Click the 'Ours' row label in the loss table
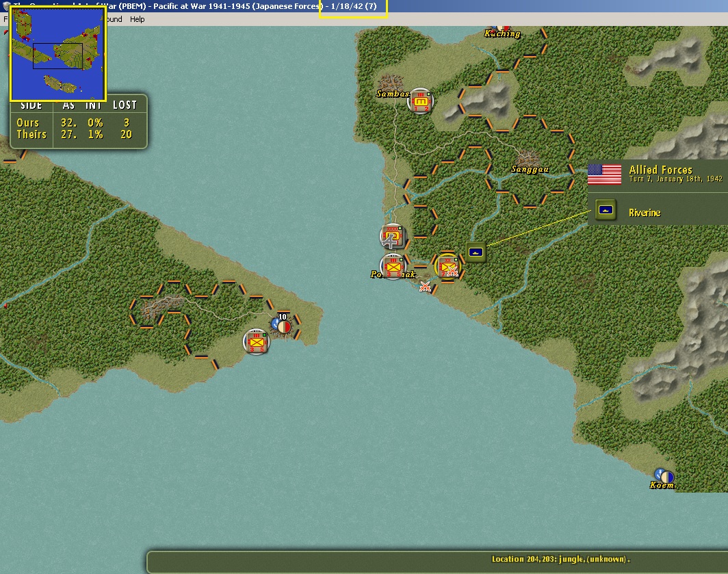Image resolution: width=728 pixels, height=574 pixels. tap(28, 122)
